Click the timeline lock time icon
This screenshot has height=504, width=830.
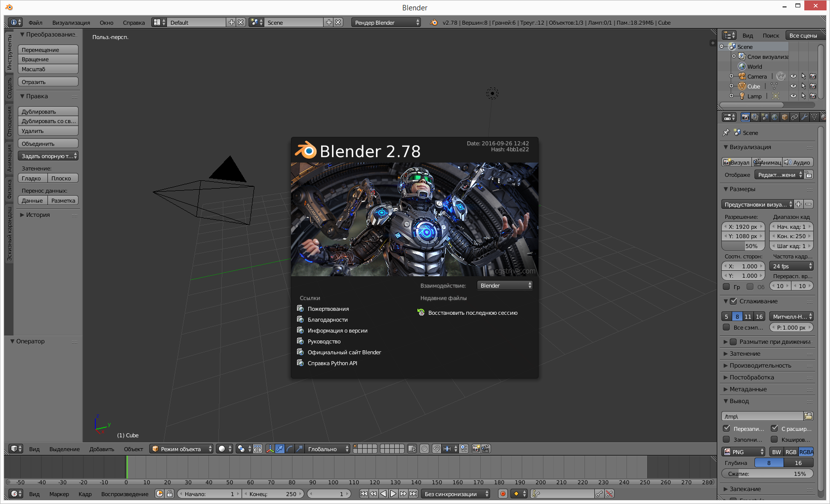(x=169, y=494)
